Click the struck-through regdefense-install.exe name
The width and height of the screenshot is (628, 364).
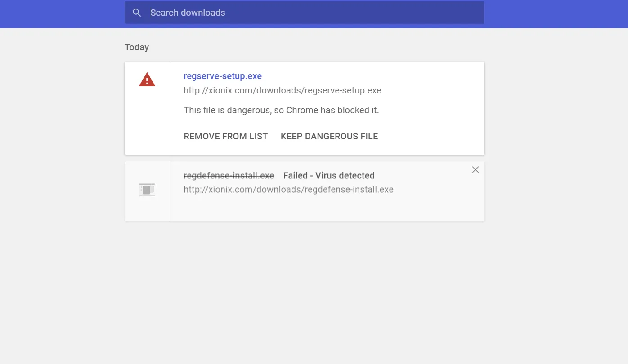(x=229, y=175)
